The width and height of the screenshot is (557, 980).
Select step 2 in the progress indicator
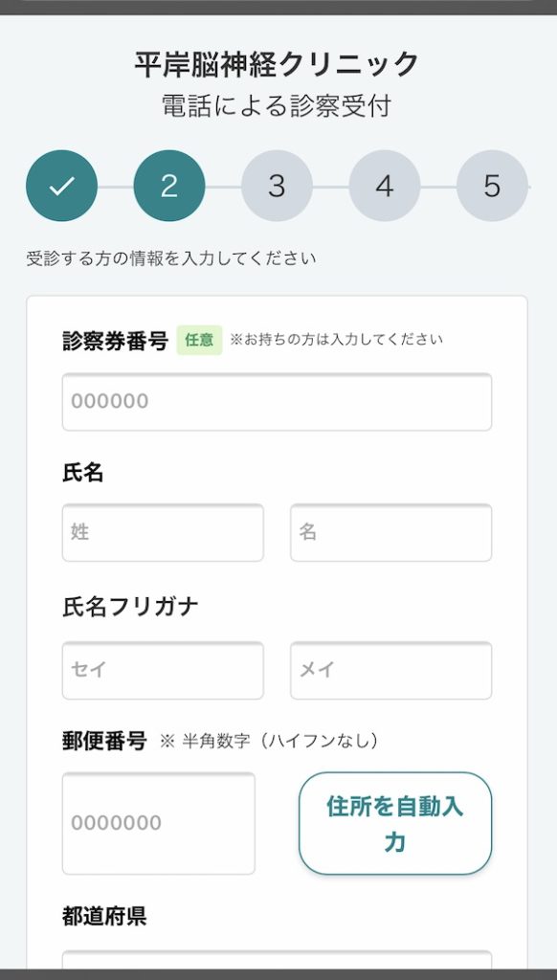(x=168, y=186)
